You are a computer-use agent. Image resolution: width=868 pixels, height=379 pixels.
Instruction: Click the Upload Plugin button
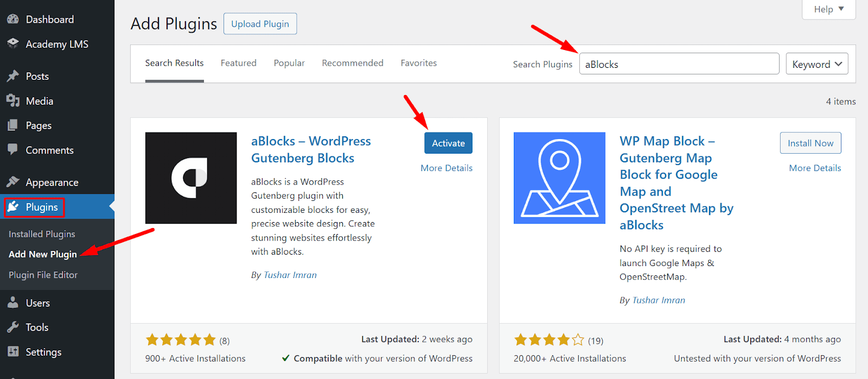coord(260,24)
